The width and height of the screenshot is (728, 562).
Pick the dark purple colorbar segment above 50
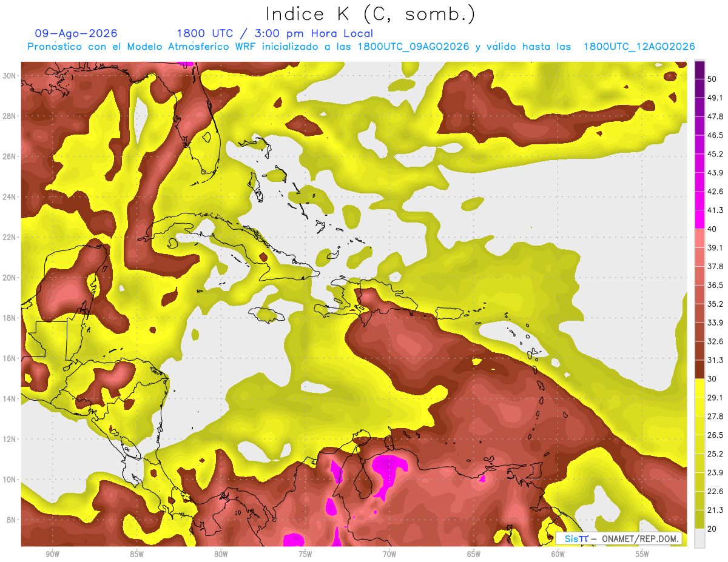(x=699, y=70)
